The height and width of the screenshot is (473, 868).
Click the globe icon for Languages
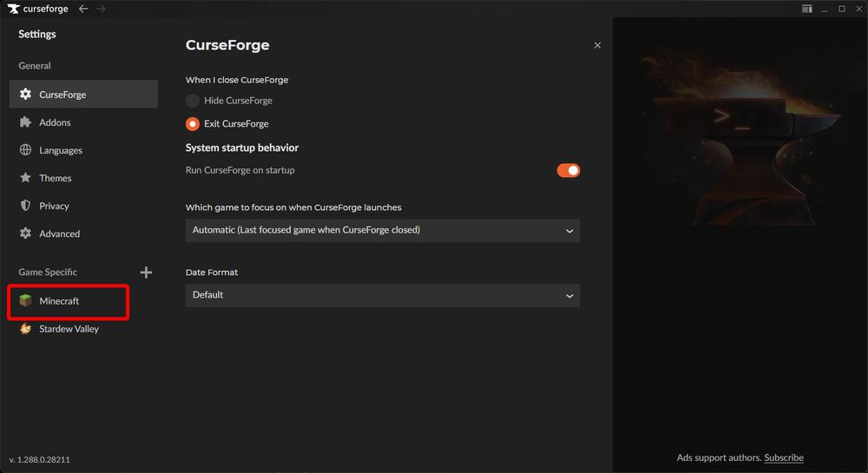point(25,150)
